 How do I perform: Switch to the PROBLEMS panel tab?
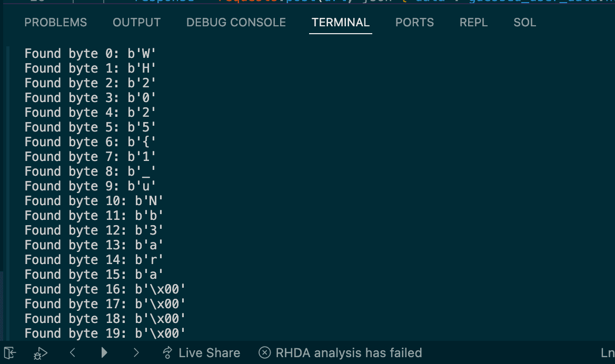[56, 22]
